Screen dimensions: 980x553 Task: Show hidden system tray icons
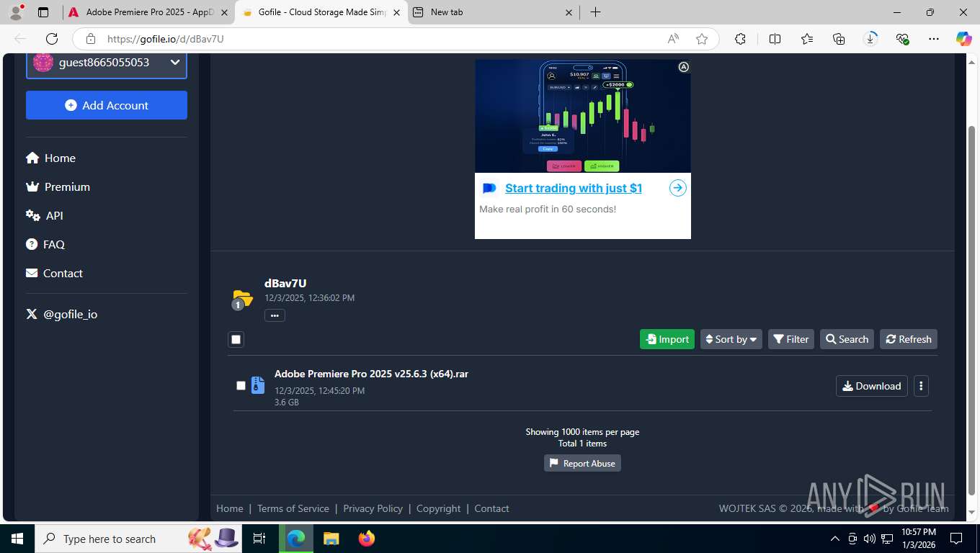tap(835, 539)
